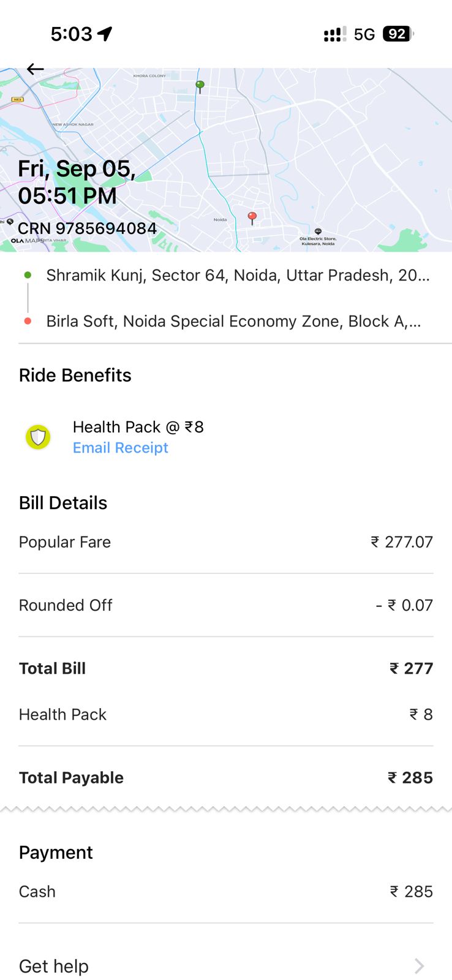Tap the Popular Fare row

click(x=225, y=542)
